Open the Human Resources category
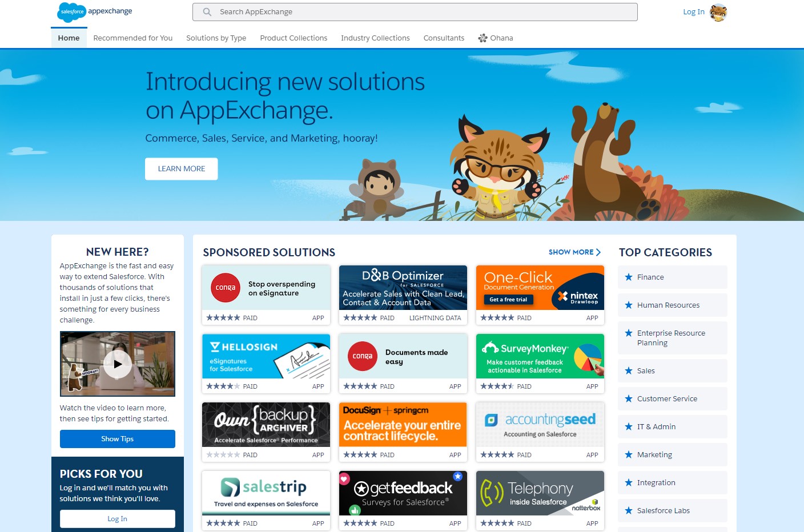This screenshot has height=532, width=804. tap(673, 305)
